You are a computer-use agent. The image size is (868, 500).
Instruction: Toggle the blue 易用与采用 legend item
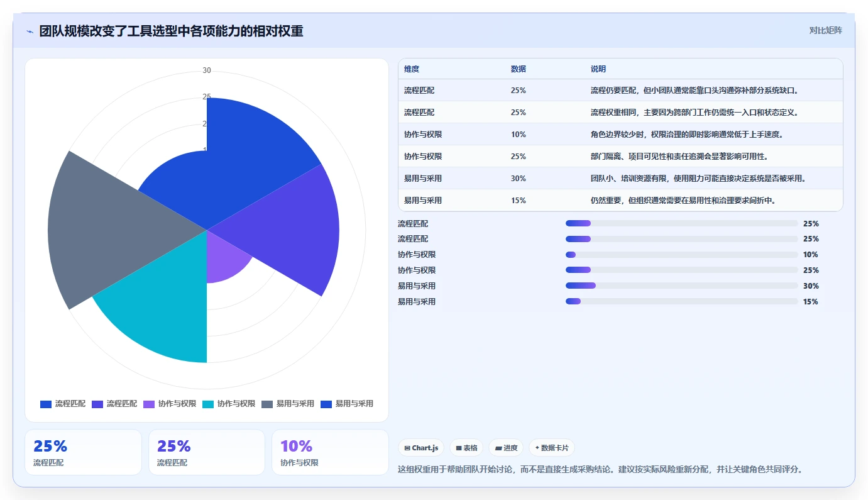click(x=347, y=404)
